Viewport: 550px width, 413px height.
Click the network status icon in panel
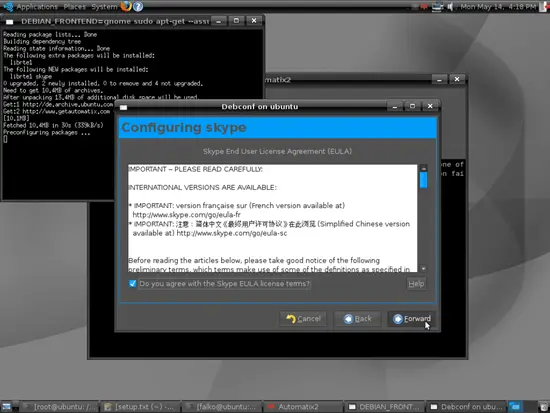[437, 7]
